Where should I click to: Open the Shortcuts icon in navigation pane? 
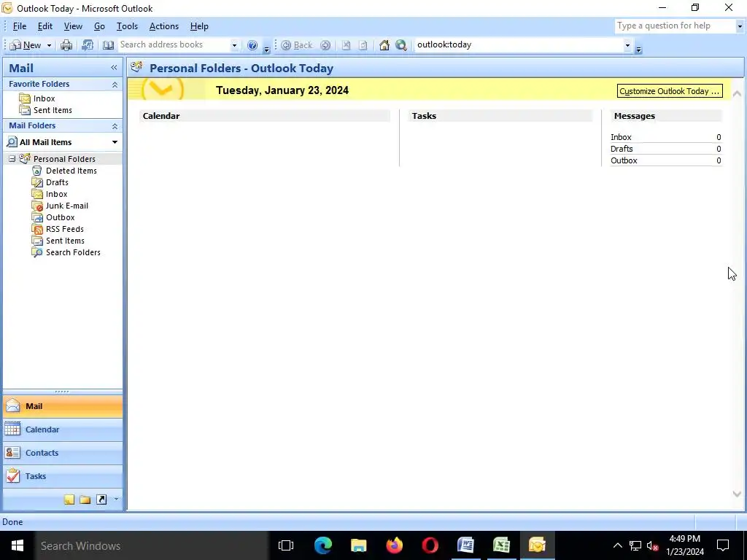tap(101, 499)
